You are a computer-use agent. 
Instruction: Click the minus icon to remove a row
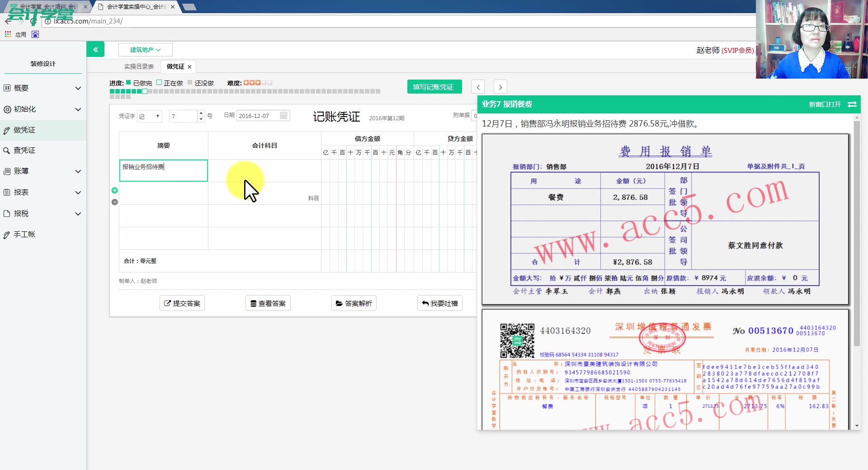tap(114, 202)
